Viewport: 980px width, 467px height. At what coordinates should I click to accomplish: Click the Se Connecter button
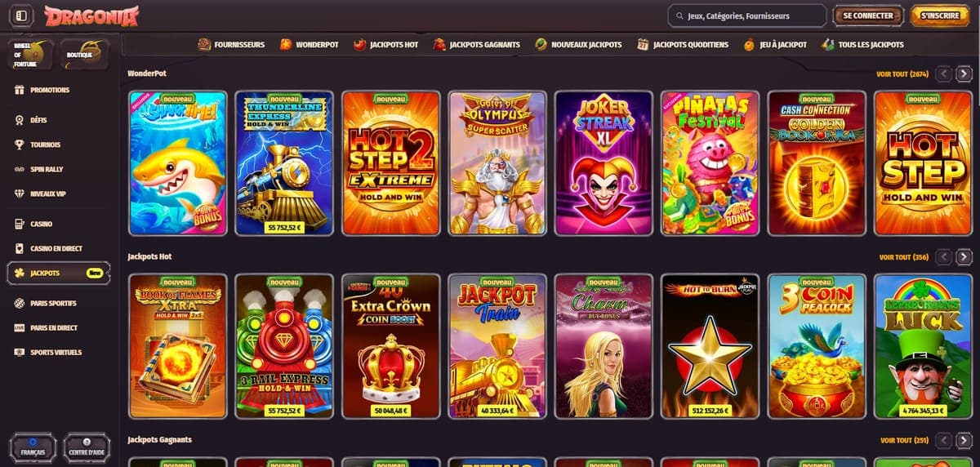(868, 16)
